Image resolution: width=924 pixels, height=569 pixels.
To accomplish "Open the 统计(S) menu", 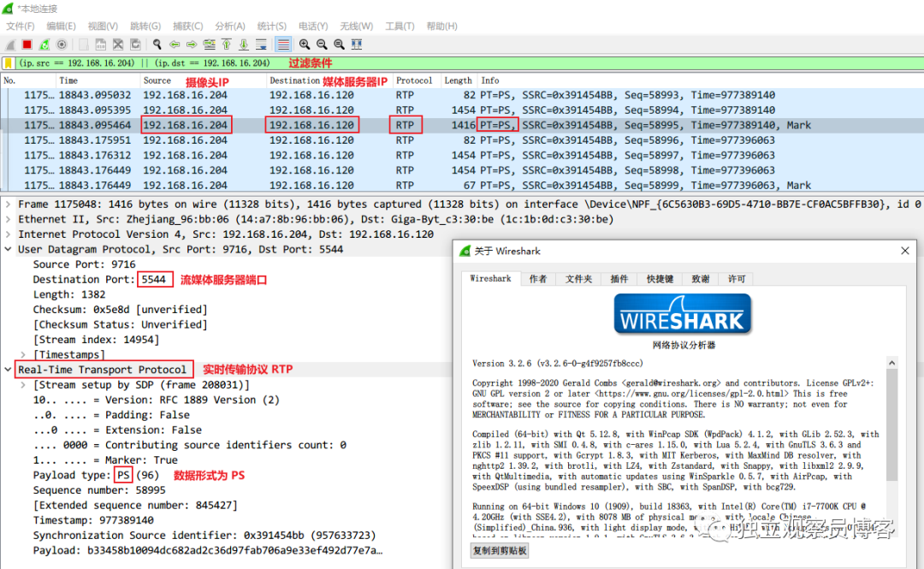I will (272, 26).
